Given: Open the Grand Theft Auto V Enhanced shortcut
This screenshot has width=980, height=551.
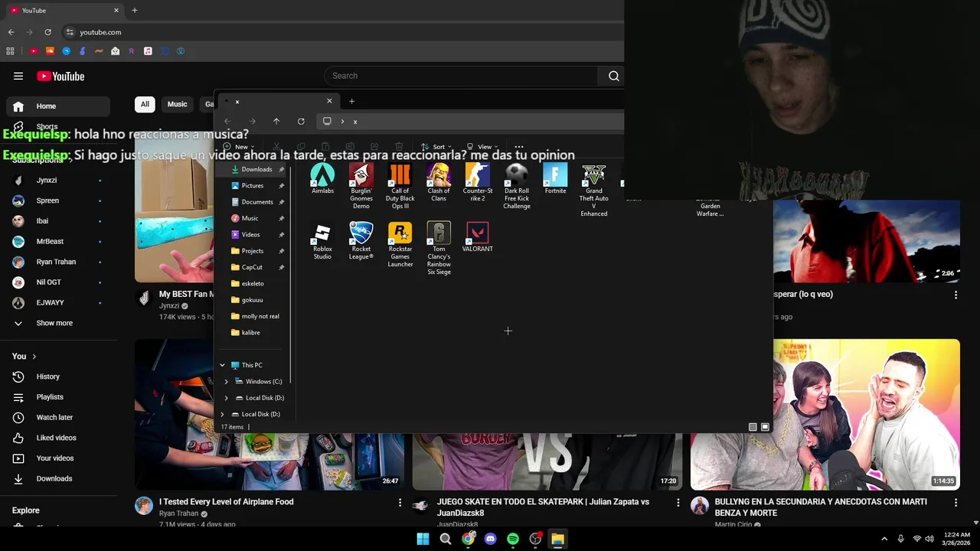Looking at the screenshot, I should click(x=594, y=191).
